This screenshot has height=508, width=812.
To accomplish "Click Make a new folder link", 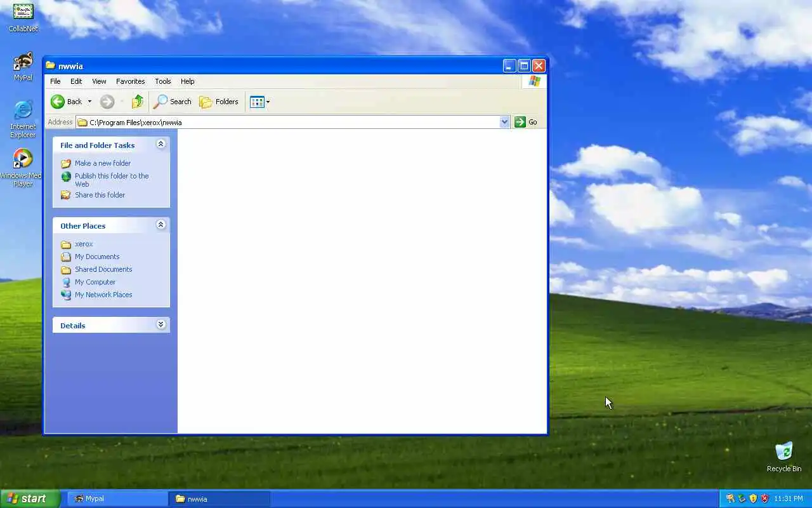I will tap(103, 163).
